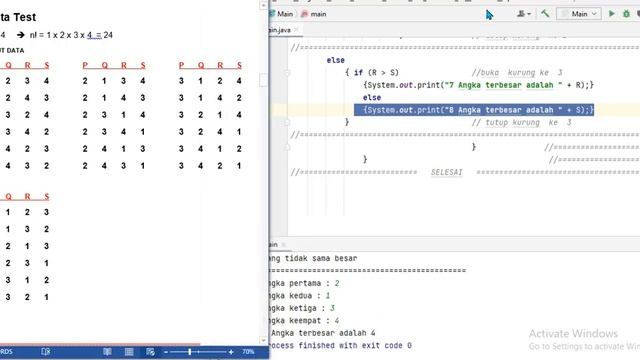Click console line 'tidak sama besar'
This screenshot has height=360, width=640.
(321, 258)
